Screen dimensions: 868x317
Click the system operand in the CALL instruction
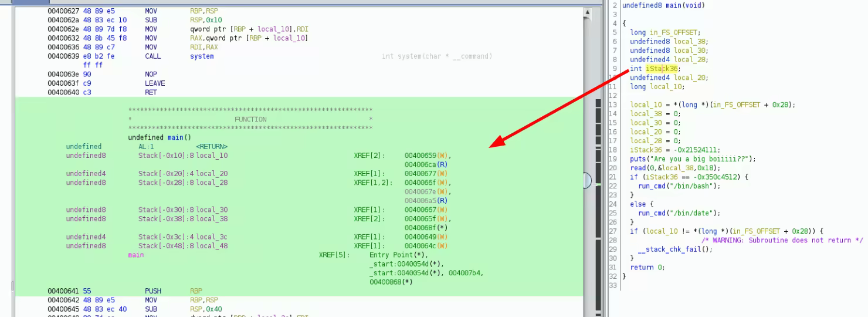coord(202,56)
